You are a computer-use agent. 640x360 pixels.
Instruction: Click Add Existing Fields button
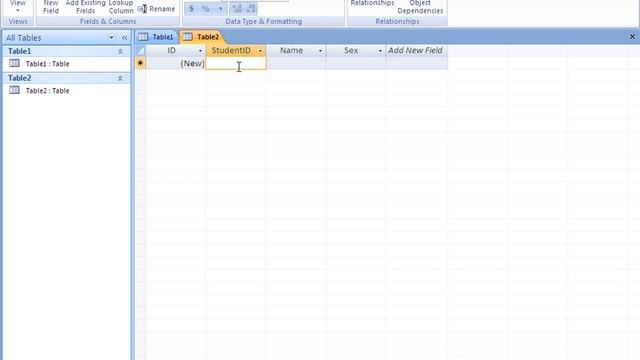(85, 7)
